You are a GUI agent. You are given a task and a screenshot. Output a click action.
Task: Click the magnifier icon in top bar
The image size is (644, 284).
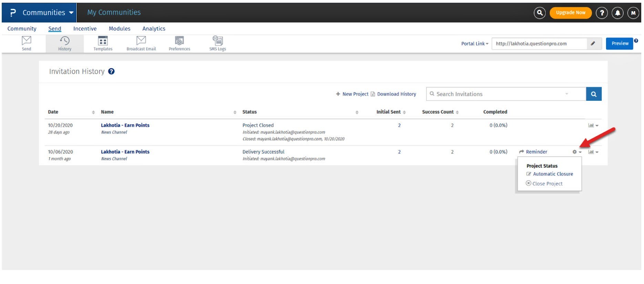[539, 13]
